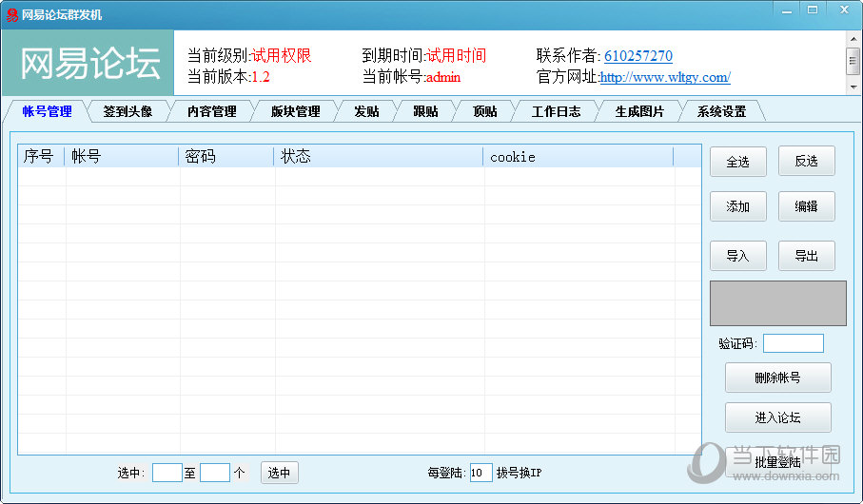The image size is (863, 504).
Task: Open the 工作日志 tab
Action: click(556, 111)
